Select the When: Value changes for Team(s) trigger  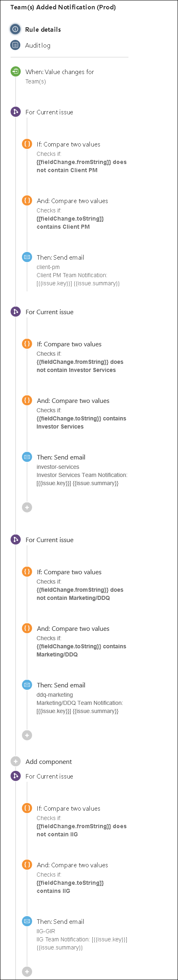click(60, 76)
